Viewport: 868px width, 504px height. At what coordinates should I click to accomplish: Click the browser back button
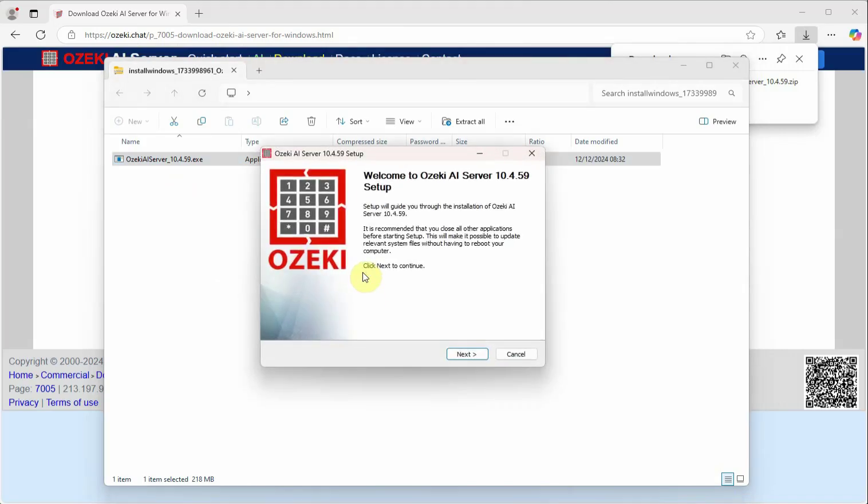tap(15, 35)
